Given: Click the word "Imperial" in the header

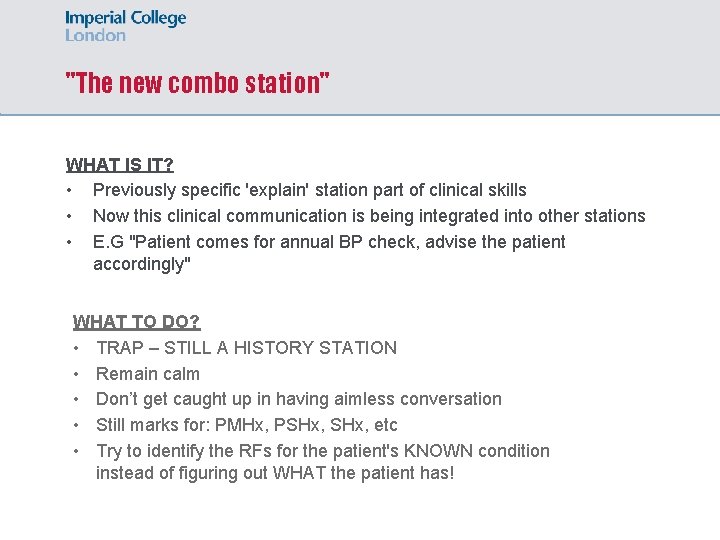Looking at the screenshot, I should [96, 18].
